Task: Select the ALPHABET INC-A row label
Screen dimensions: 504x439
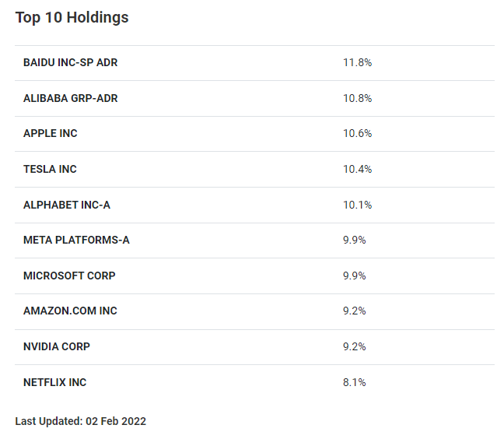Action: click(67, 205)
